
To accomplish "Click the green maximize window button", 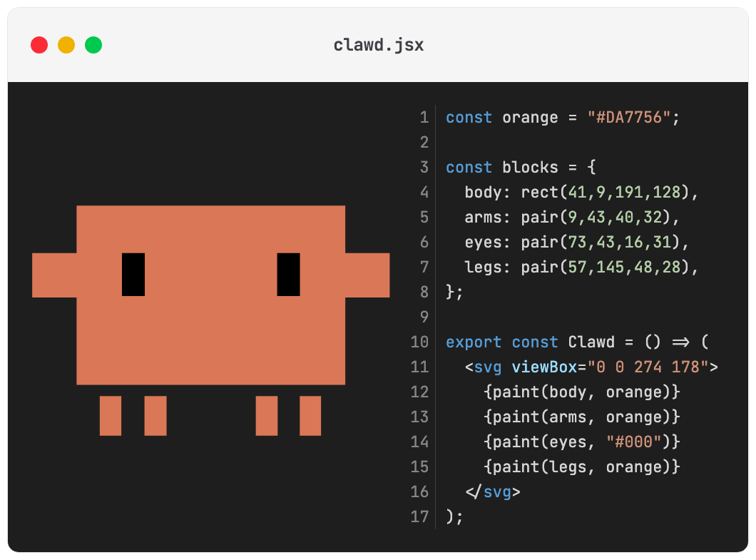I will 93,45.
